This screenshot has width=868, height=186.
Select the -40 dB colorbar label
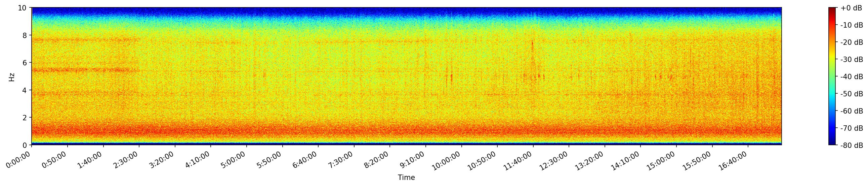tap(852, 76)
